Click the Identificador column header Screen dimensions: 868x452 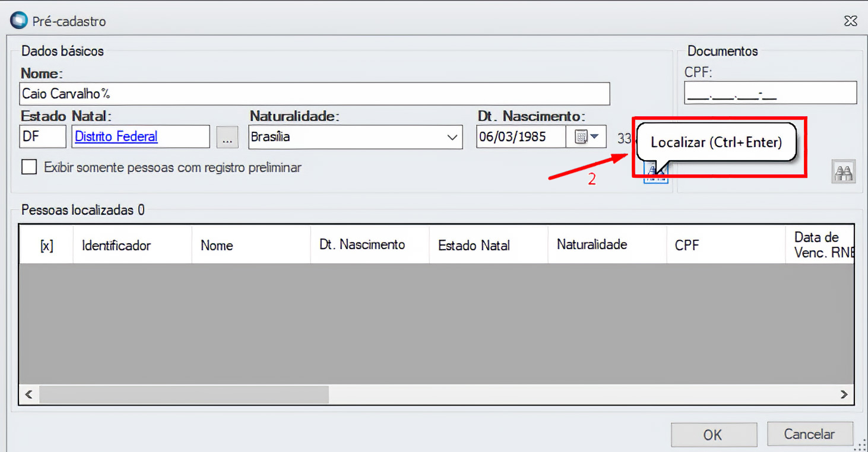[x=116, y=246]
